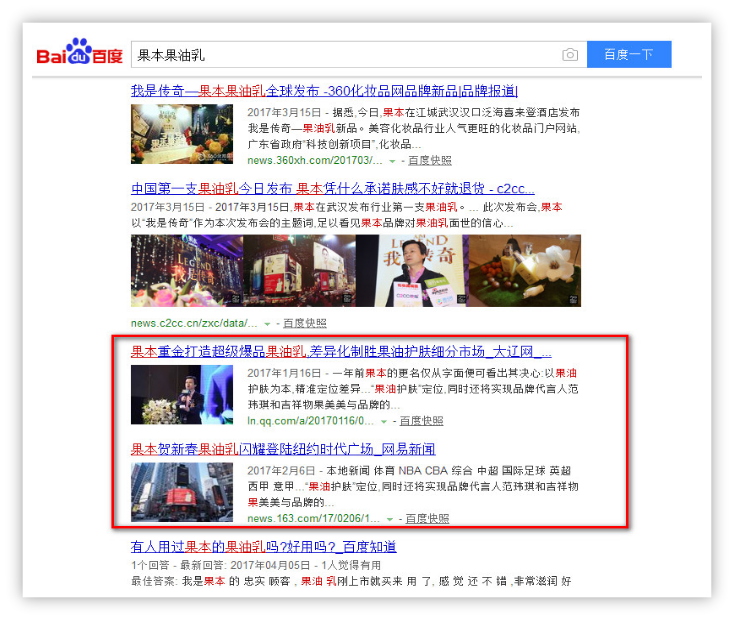Click the Baidu logo
The width and height of the screenshot is (734, 620).
point(80,52)
